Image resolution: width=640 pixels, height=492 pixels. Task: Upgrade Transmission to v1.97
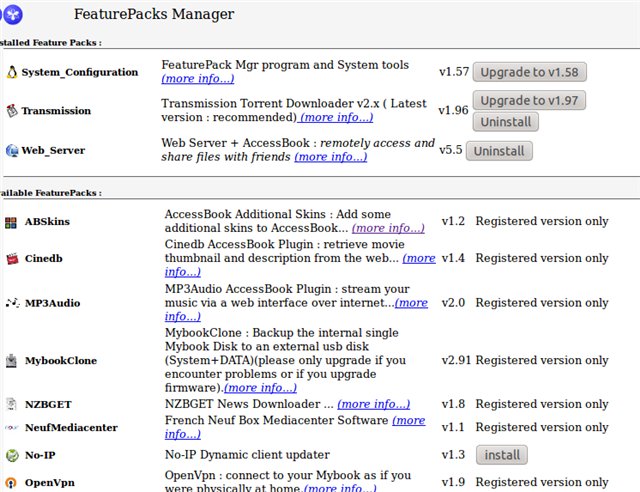529,100
